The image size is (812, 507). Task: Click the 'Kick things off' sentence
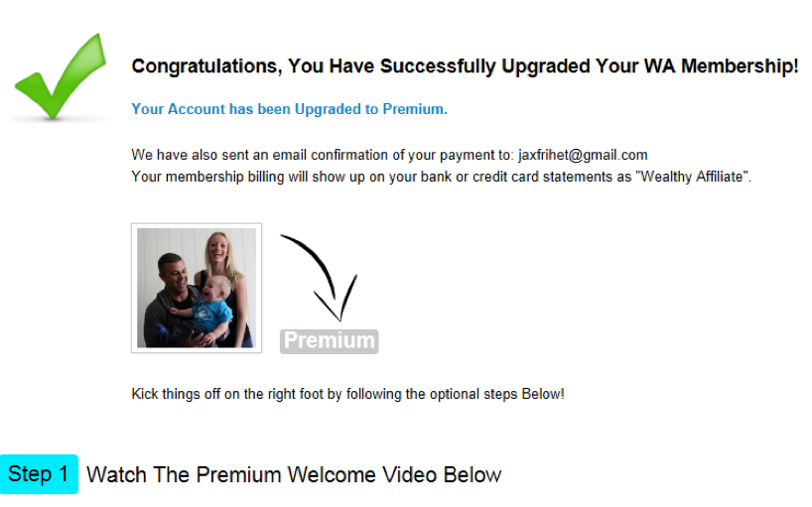(347, 394)
